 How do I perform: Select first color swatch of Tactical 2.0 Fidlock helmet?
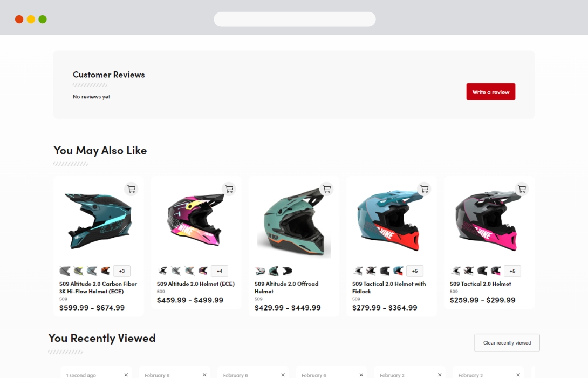[x=358, y=271]
